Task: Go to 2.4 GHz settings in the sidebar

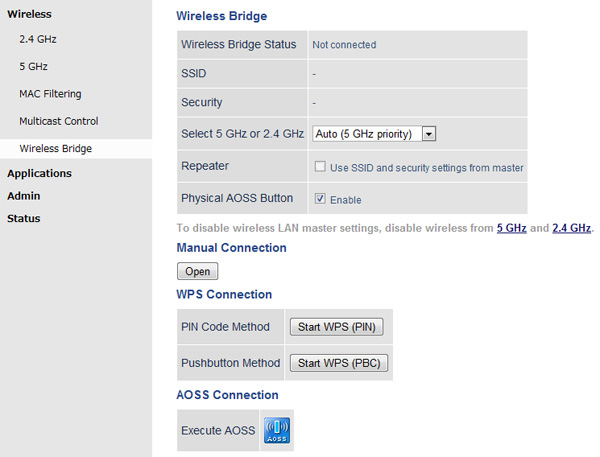Action: [x=39, y=39]
